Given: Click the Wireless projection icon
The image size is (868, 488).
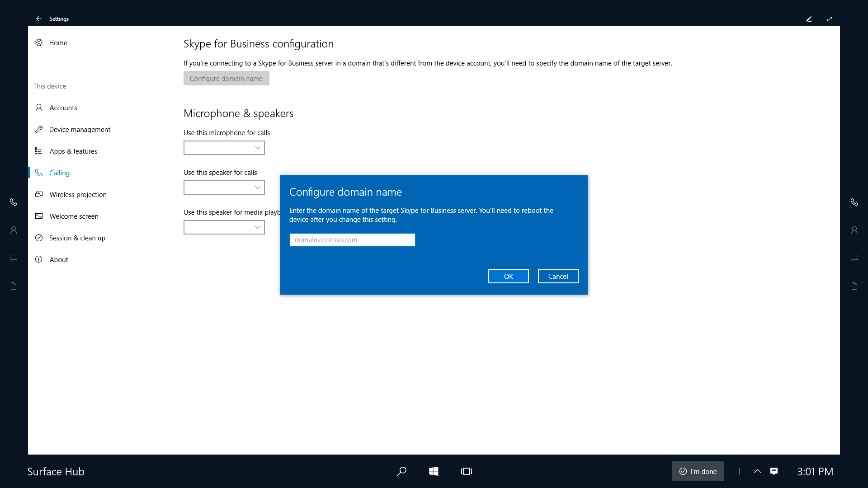Looking at the screenshot, I should click(x=40, y=194).
